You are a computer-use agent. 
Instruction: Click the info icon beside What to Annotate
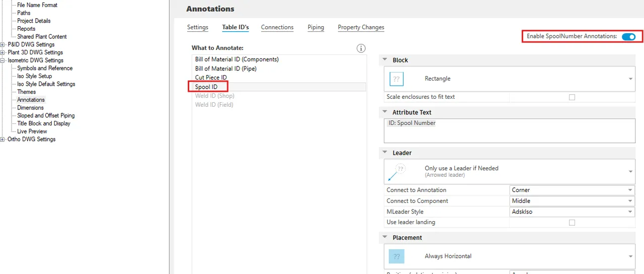click(x=361, y=48)
